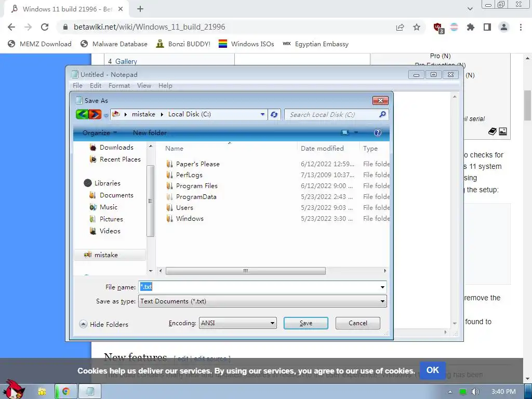Click the Search Local Disk (C:) box
The image size is (532, 399).
336,115
